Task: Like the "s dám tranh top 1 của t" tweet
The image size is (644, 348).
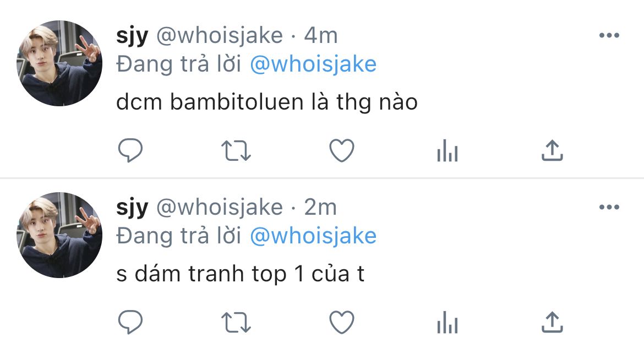Action: click(x=342, y=322)
